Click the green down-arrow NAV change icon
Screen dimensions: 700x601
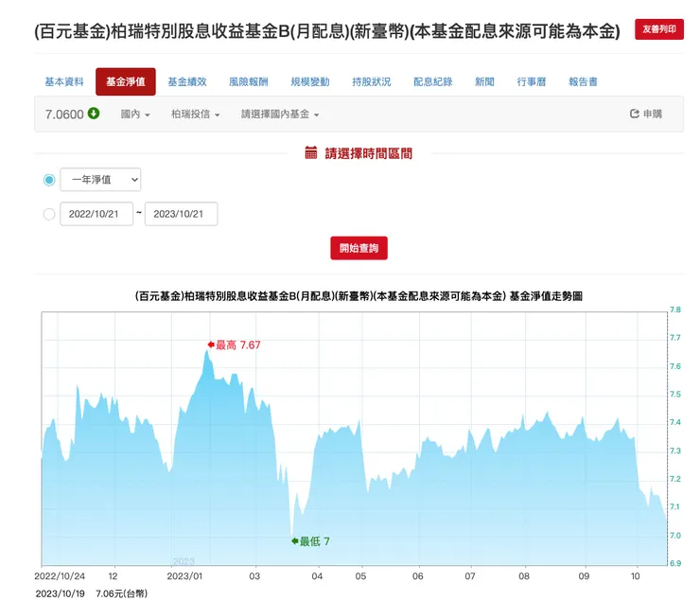(94, 114)
